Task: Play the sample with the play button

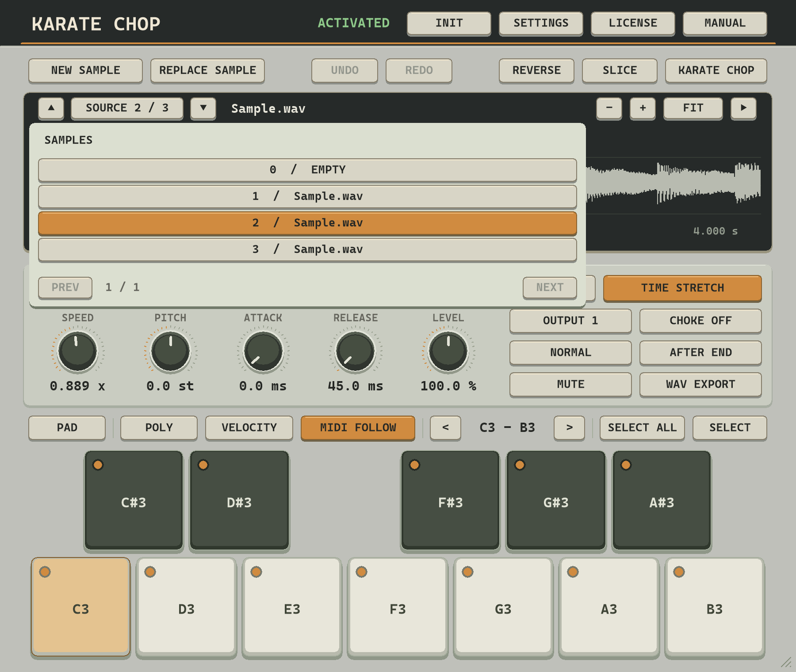Action: 743,108
